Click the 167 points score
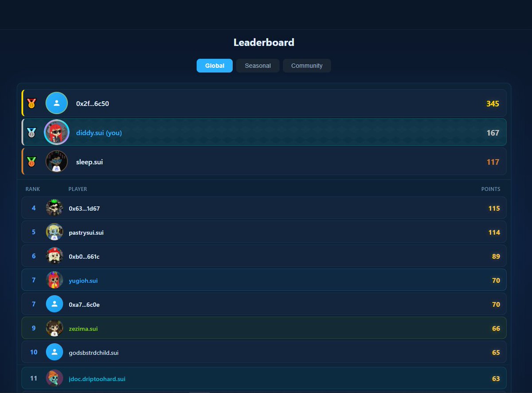 (493, 132)
